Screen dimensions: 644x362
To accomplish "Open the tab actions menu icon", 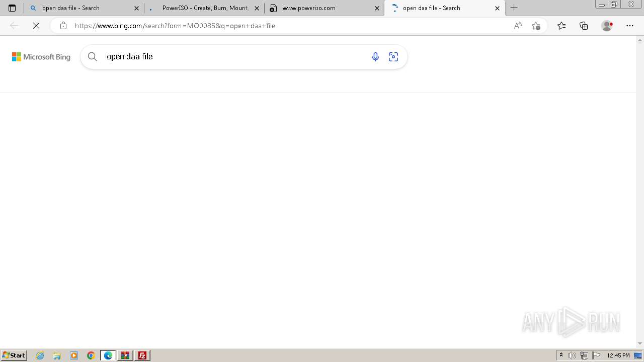I will [x=12, y=8].
